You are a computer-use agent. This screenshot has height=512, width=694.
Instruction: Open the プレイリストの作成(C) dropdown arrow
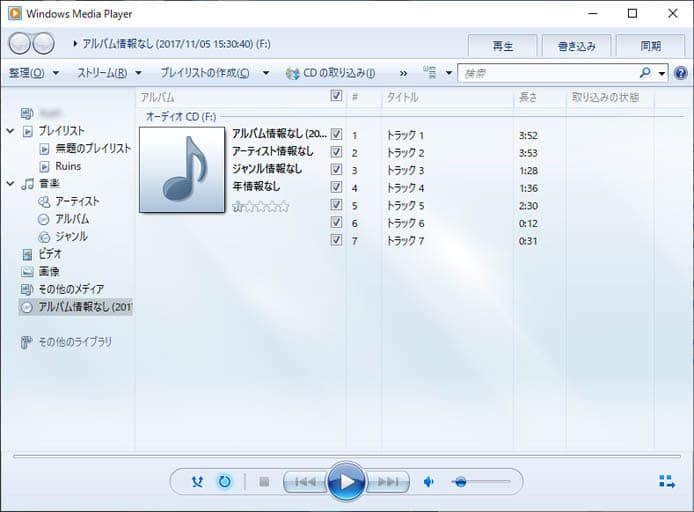tap(266, 73)
